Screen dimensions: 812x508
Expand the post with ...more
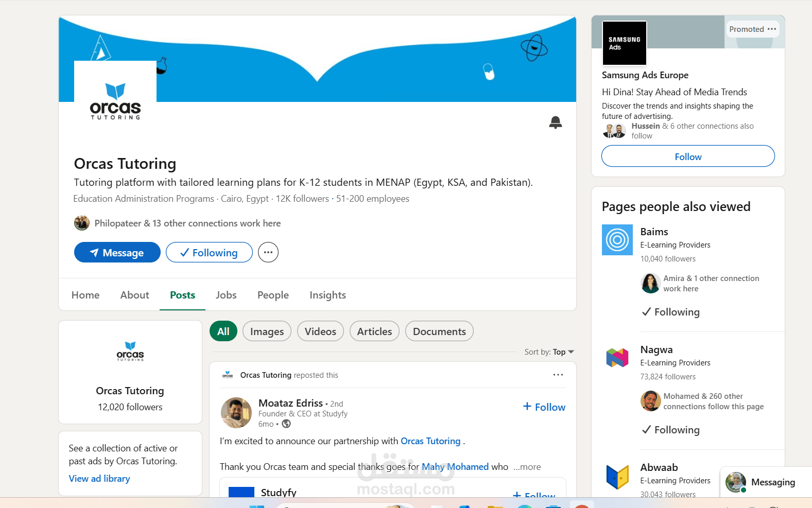pyautogui.click(x=527, y=467)
